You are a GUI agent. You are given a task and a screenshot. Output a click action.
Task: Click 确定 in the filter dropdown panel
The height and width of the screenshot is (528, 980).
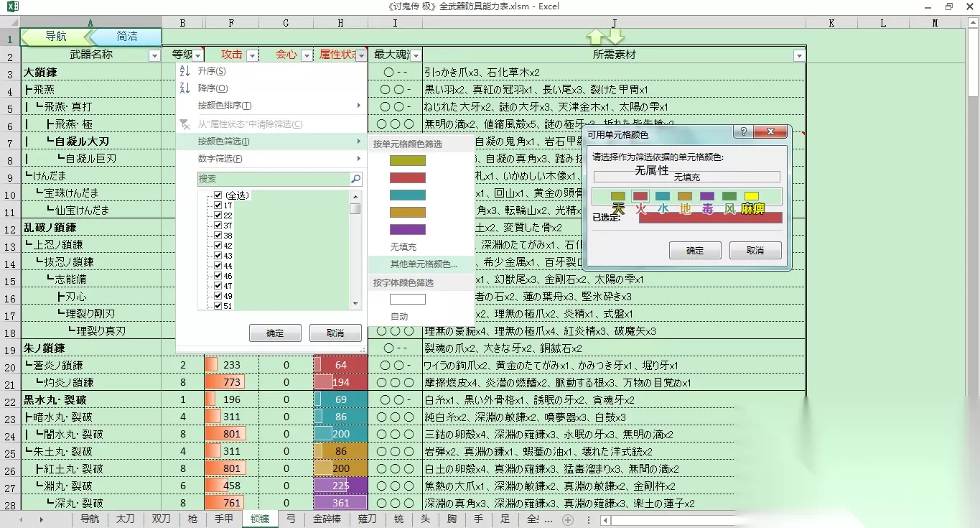[x=275, y=333]
